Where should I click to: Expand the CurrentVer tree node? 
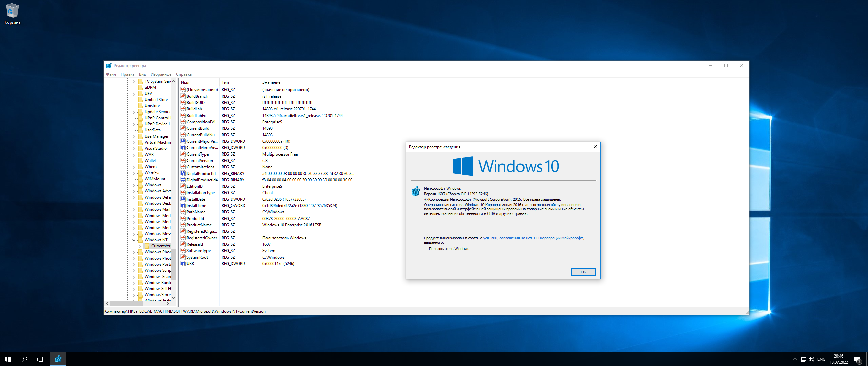pos(140,246)
